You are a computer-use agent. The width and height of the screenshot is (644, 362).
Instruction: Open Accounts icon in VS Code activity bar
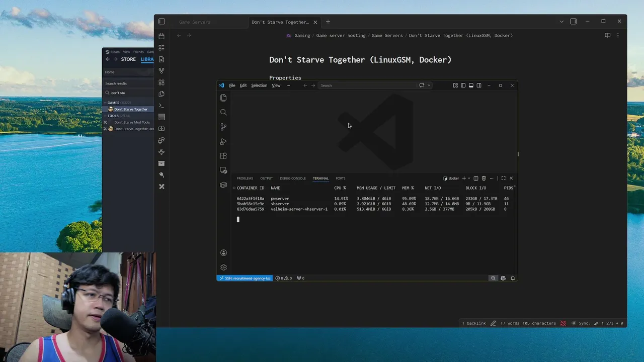pos(223,253)
